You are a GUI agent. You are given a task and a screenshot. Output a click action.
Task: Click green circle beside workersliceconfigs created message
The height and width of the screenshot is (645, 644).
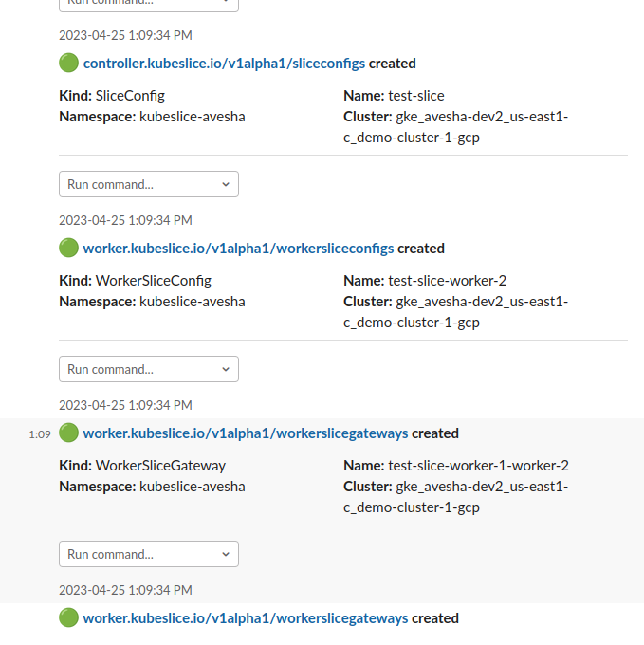[68, 249]
